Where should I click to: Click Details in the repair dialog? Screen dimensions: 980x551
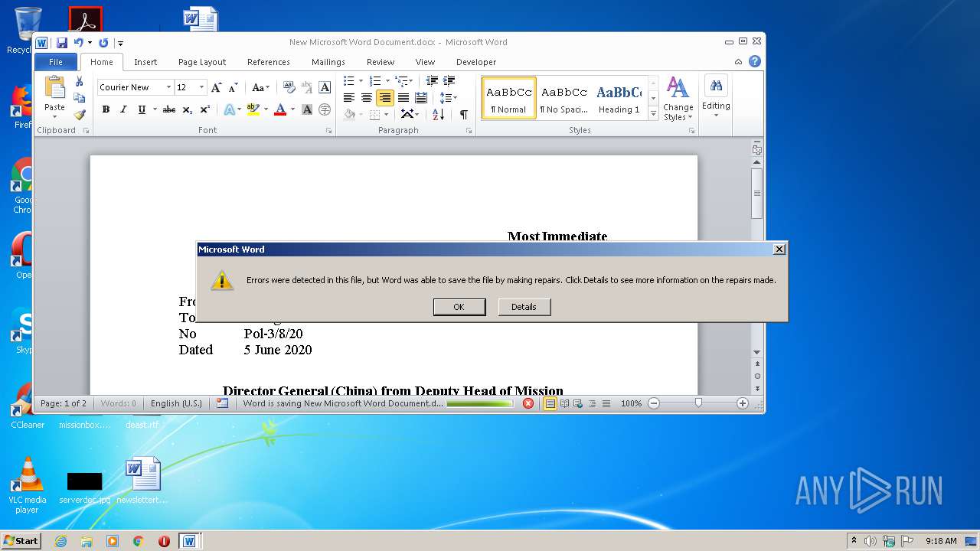(x=524, y=307)
